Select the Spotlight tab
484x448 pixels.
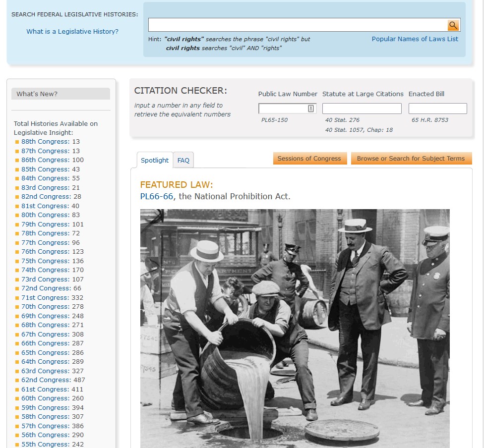pyautogui.click(x=154, y=160)
